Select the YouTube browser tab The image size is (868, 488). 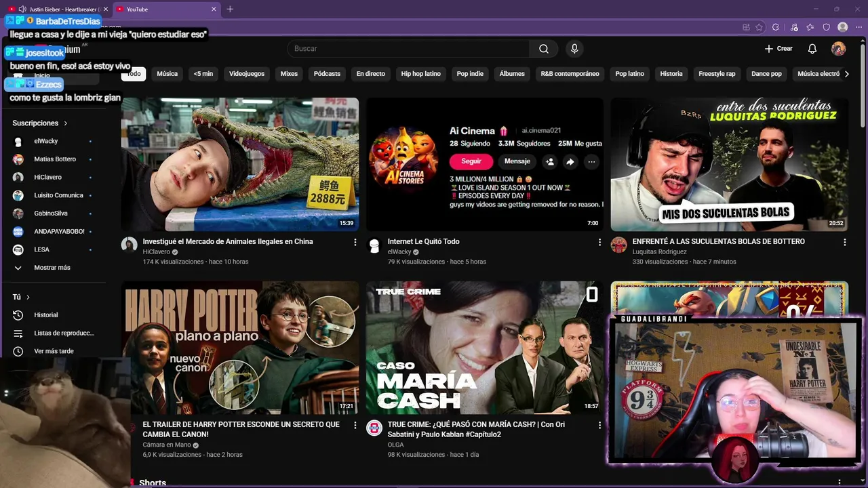[x=165, y=9]
